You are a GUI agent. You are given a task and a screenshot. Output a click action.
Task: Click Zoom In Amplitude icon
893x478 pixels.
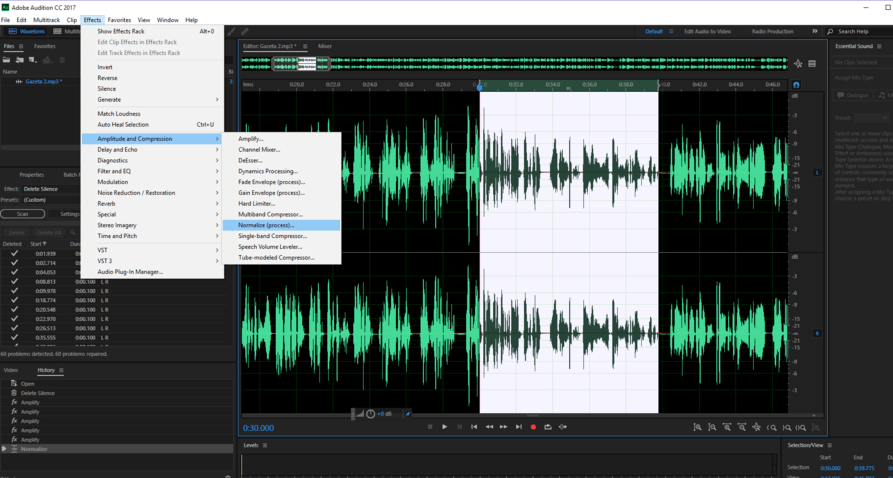697,427
